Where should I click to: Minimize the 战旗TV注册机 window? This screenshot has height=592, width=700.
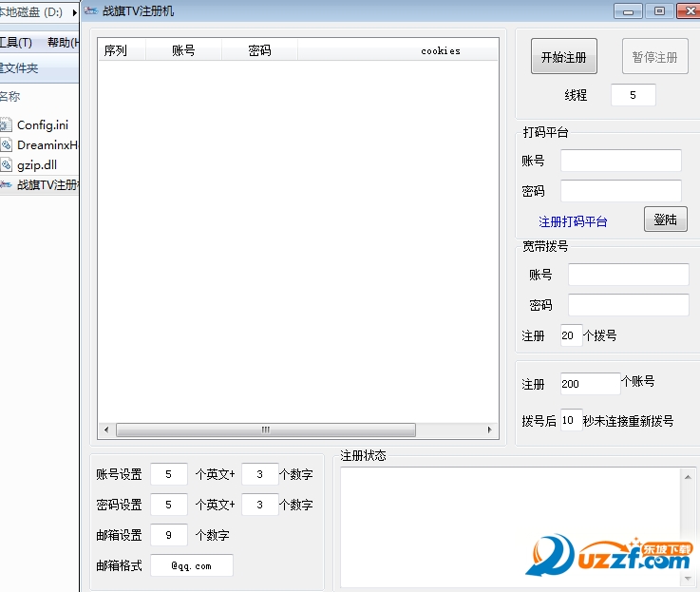(628, 11)
